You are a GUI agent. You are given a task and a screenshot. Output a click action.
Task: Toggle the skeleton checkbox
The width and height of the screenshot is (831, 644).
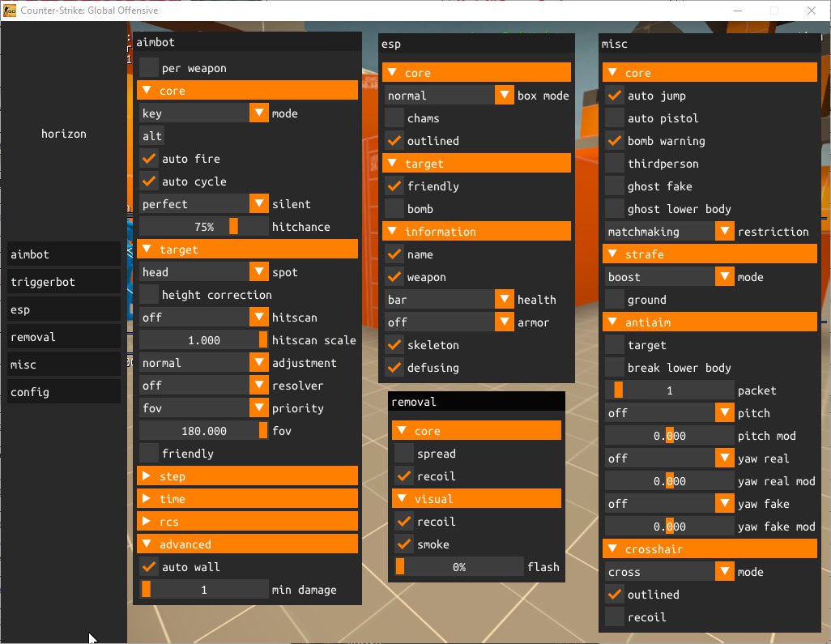(x=394, y=345)
